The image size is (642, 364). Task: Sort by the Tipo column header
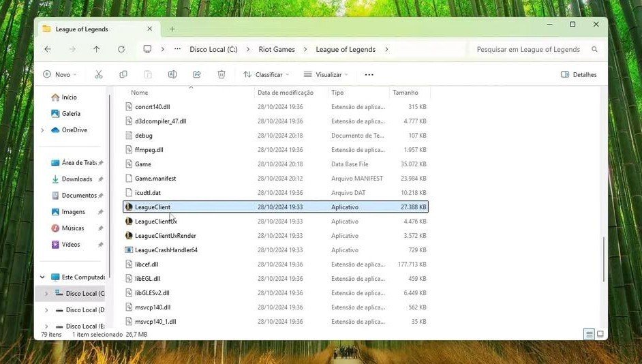337,93
